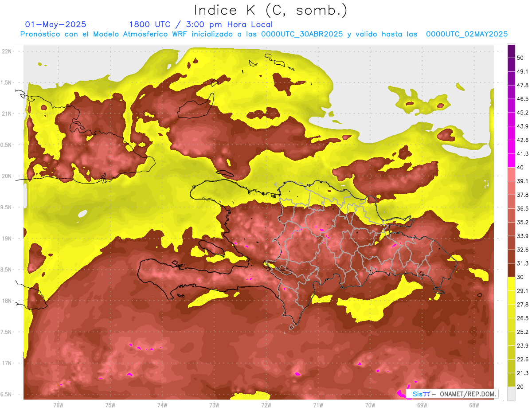This screenshot has height=411, width=532.
Task: Click the "69W" longitude label
Action: click(x=422, y=405)
